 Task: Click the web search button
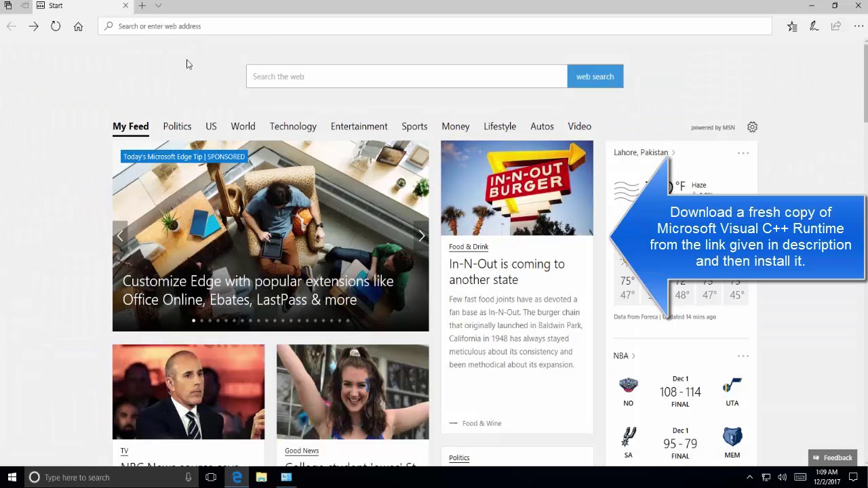point(595,77)
